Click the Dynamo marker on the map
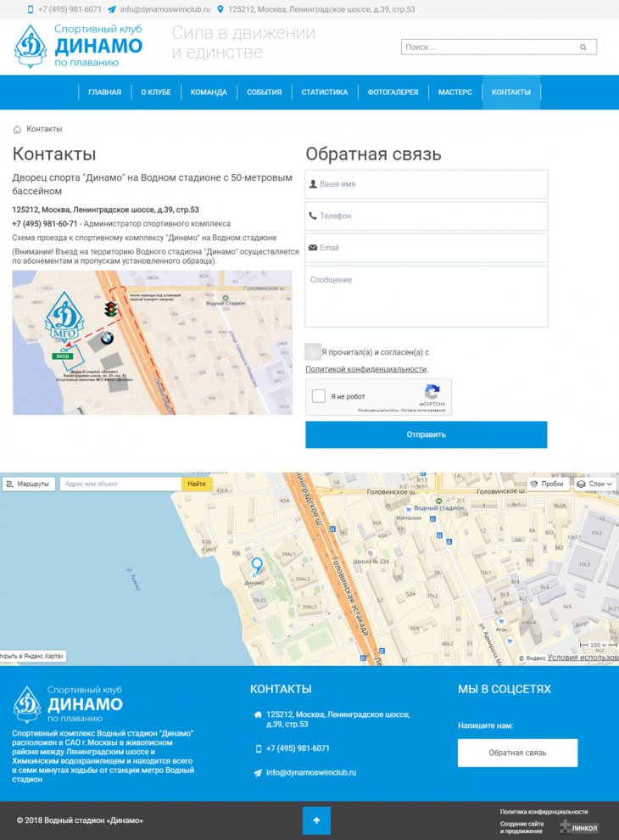Screen dimensions: 619x840 pos(257,567)
